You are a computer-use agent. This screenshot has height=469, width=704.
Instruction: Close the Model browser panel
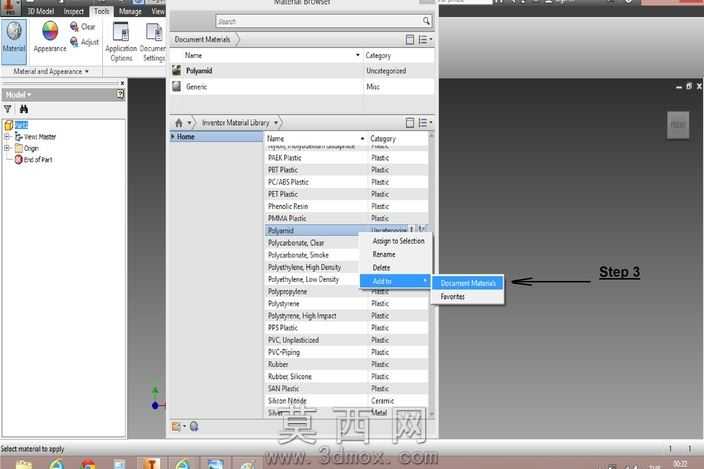(x=122, y=83)
